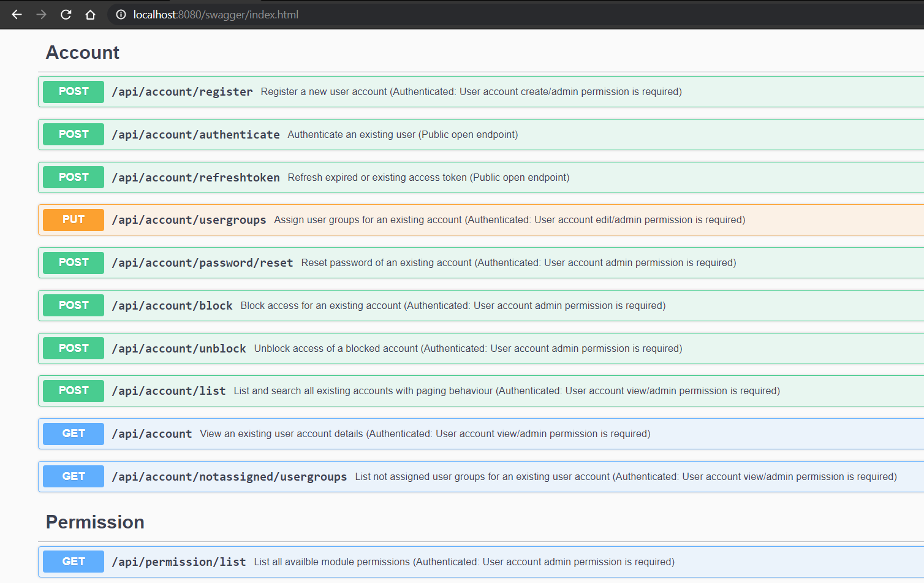Expand the POST /api/account/block endpoint
Image resolution: width=924 pixels, height=583 pixels.
coord(481,305)
